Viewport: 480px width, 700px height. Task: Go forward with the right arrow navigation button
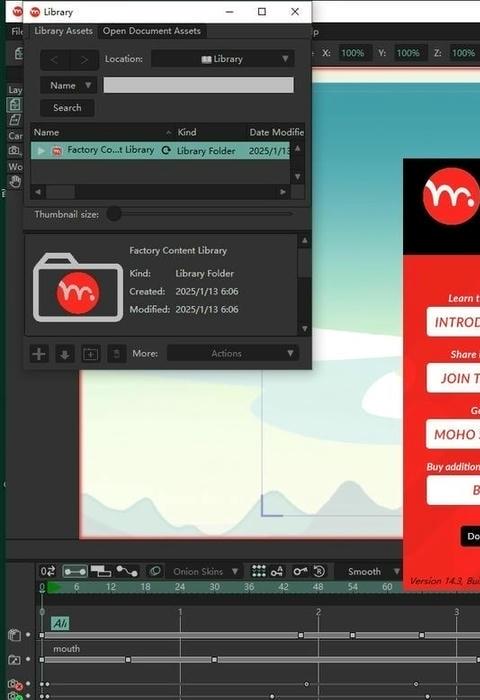84,60
